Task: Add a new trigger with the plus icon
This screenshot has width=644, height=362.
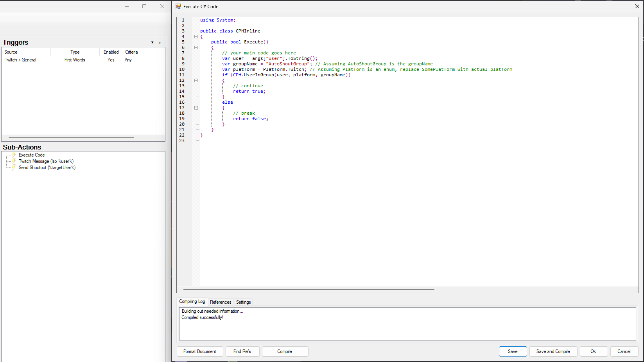Action: (160, 43)
